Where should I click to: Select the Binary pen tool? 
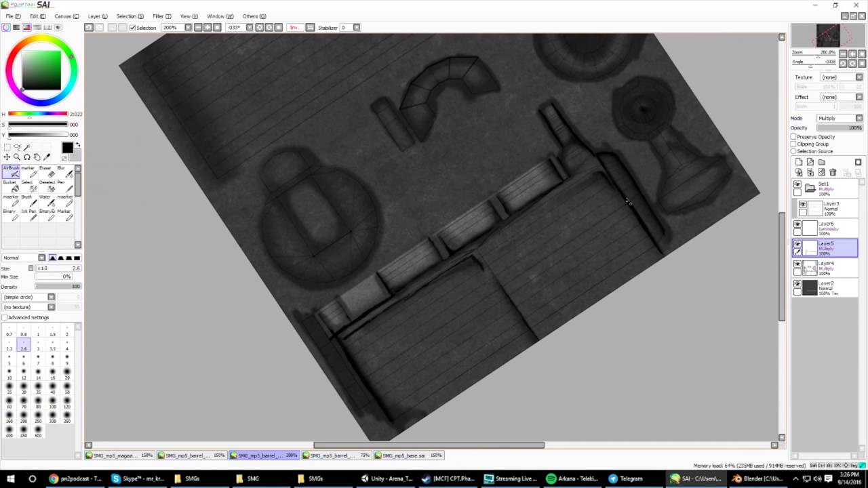tap(11, 215)
